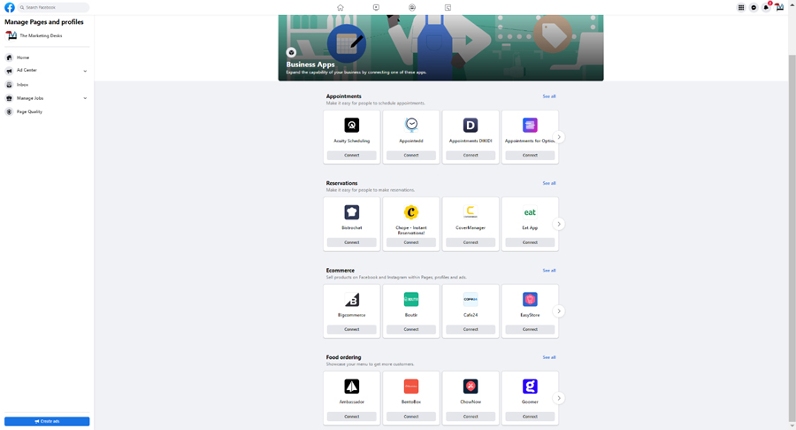Image resolution: width=796 pixels, height=430 pixels.
Task: Open the Home tab in top navigation
Action: tap(340, 8)
